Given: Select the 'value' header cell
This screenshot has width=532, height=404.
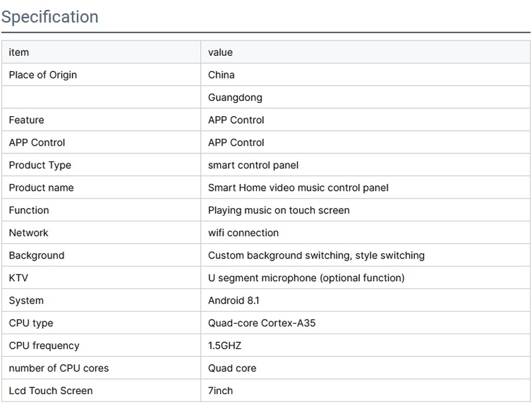Looking at the screenshot, I should (220, 52).
